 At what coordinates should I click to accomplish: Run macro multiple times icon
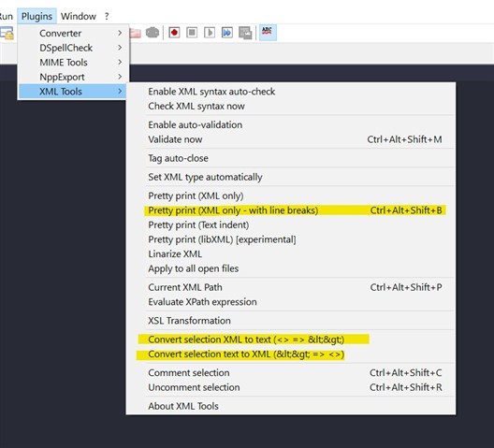pos(227,33)
